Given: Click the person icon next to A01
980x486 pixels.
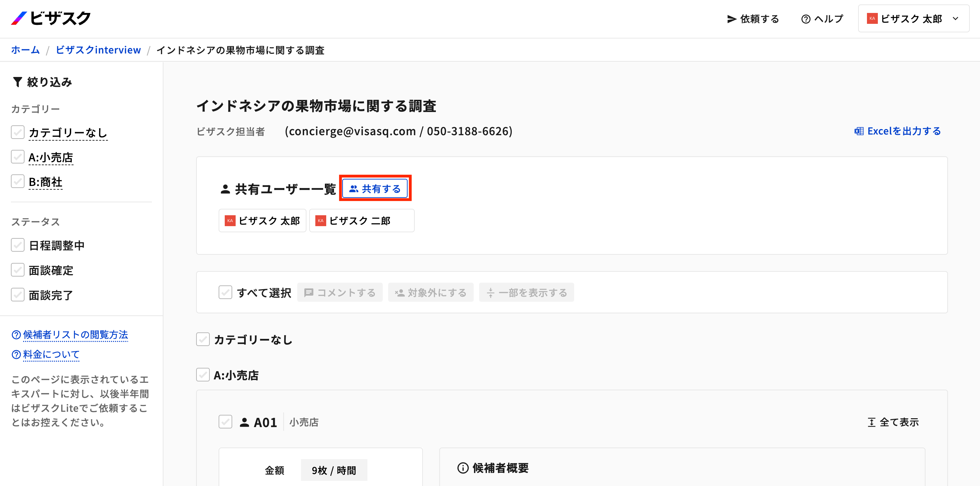Looking at the screenshot, I should pyautogui.click(x=244, y=422).
